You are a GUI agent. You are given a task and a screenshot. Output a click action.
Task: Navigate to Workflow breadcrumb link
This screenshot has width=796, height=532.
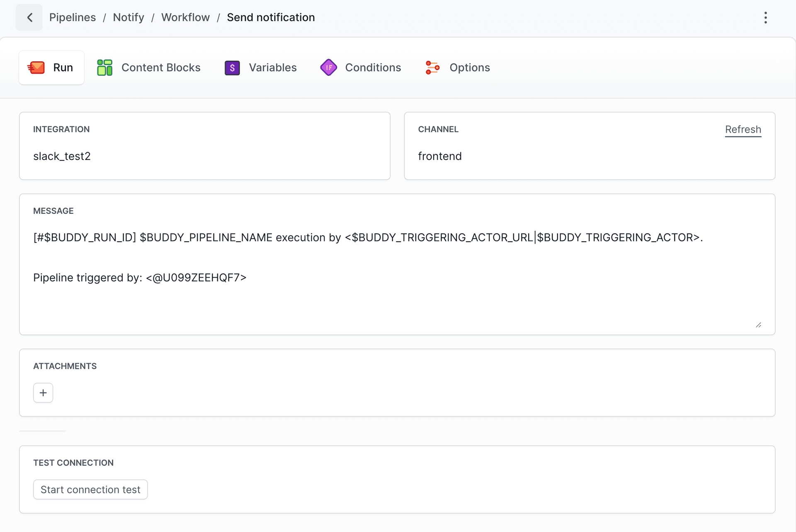185,17
